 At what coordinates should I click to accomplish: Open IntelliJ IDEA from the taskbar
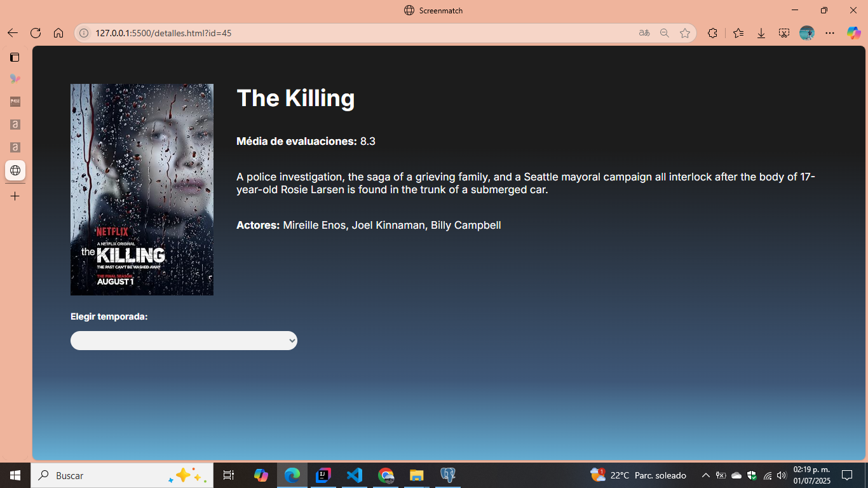tap(323, 475)
